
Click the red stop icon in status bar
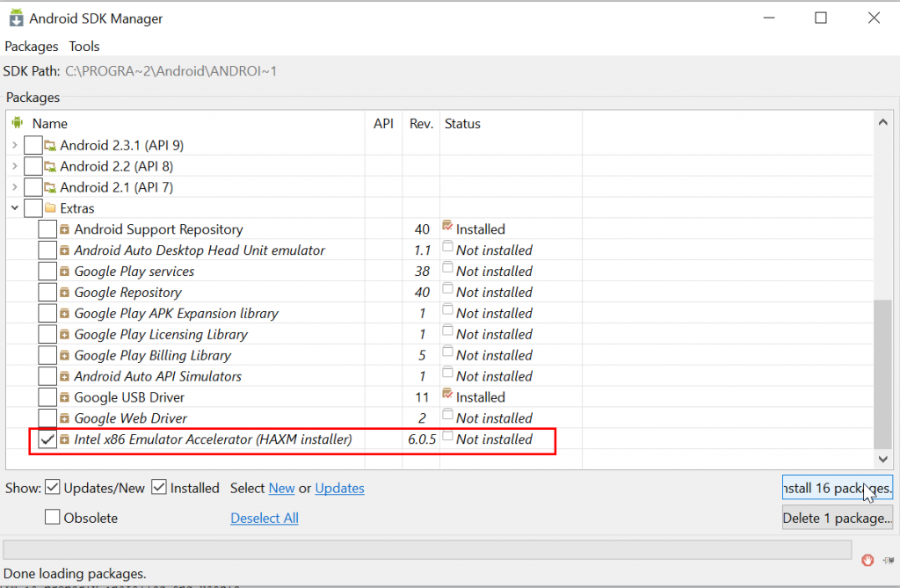click(867, 560)
